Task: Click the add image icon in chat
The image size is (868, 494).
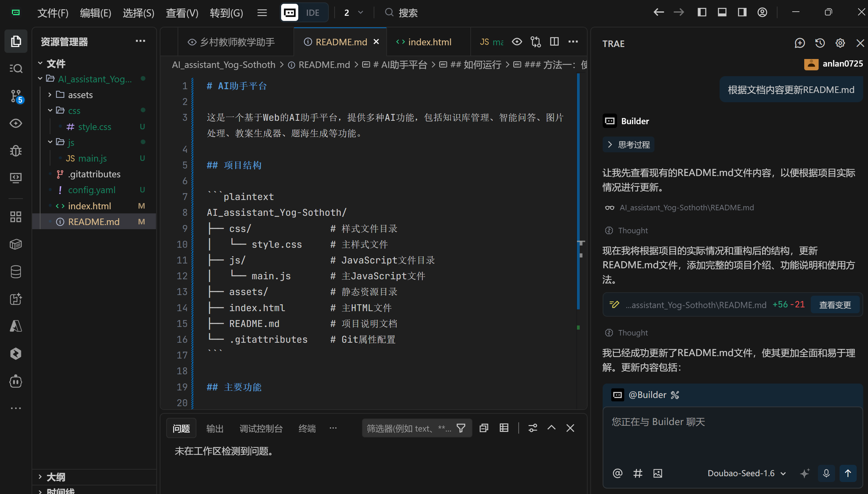Action: [x=658, y=473]
